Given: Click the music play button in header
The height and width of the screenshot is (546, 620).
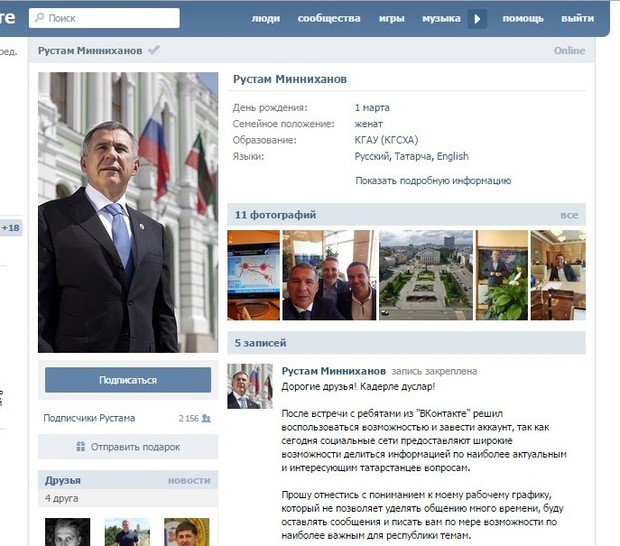Looking at the screenshot, I should pyautogui.click(x=477, y=19).
